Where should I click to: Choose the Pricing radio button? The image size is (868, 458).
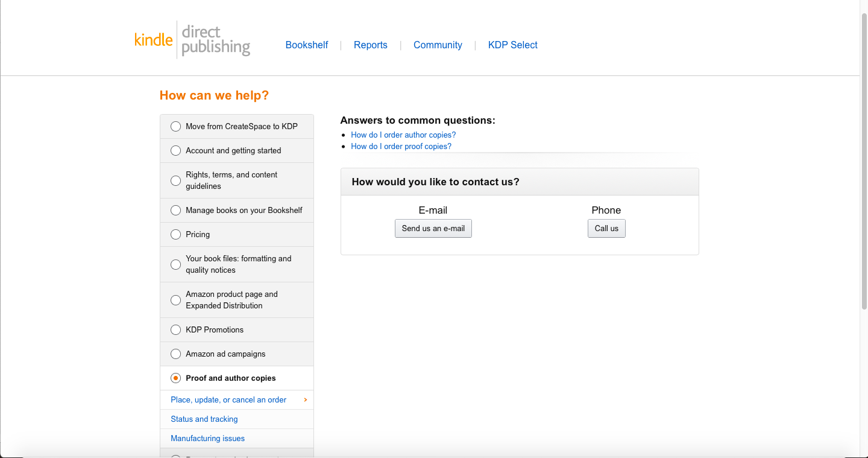coord(175,234)
